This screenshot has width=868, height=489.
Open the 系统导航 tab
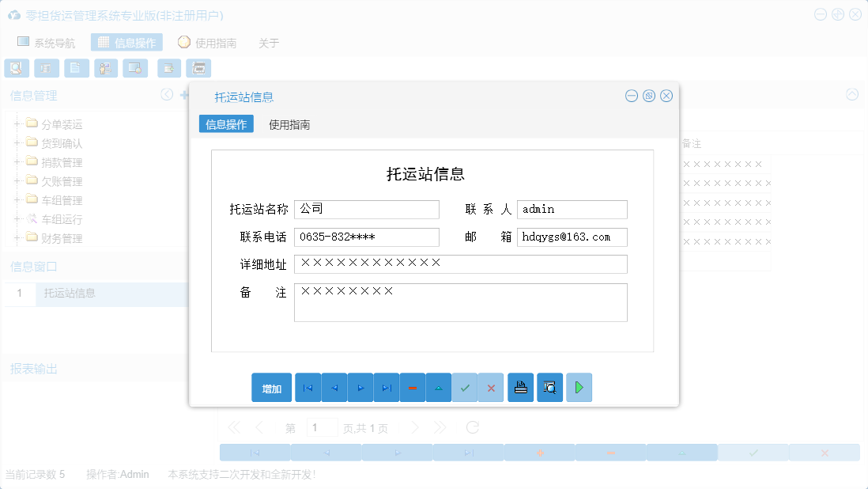pyautogui.click(x=46, y=42)
